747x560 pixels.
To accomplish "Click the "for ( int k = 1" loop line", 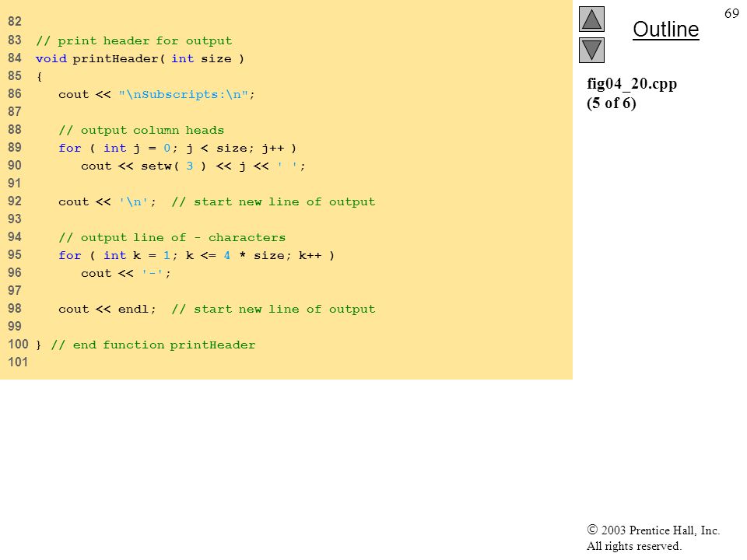I will 196,255.
